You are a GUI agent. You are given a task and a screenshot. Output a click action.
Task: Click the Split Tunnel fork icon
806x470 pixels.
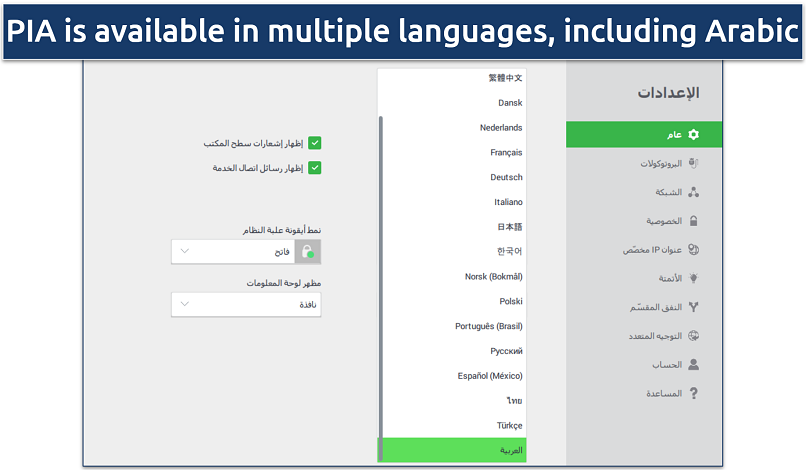tap(694, 307)
